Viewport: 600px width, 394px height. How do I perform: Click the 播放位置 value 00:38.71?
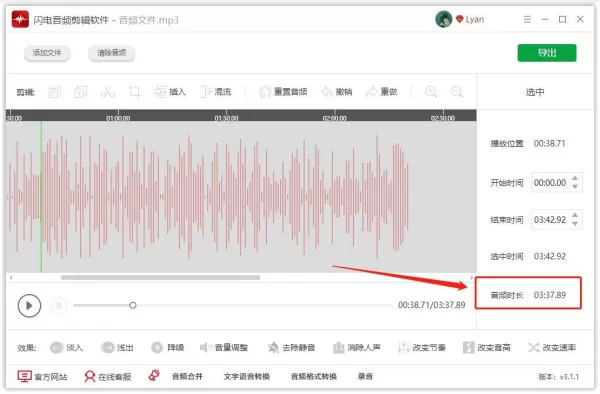coord(549,143)
